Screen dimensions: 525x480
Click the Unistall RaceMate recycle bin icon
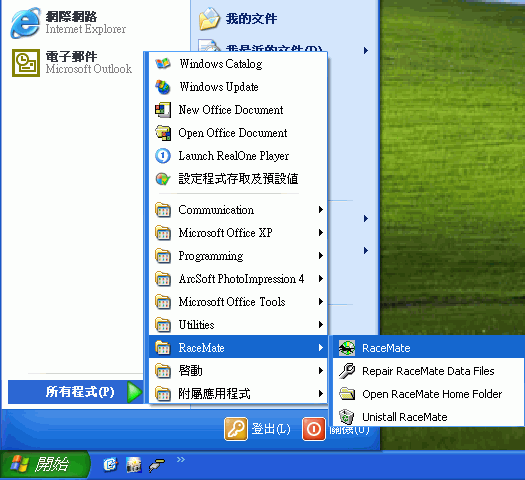pos(347,417)
